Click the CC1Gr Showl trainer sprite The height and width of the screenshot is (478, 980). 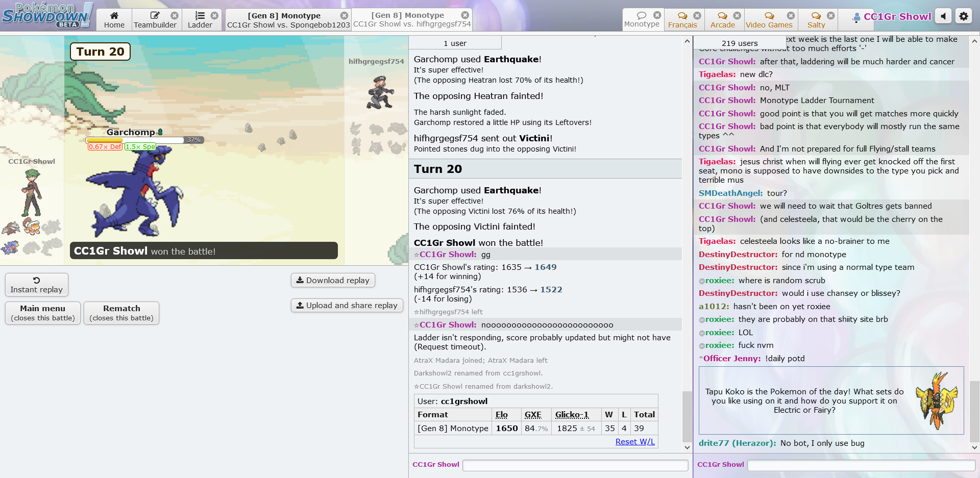tap(31, 193)
